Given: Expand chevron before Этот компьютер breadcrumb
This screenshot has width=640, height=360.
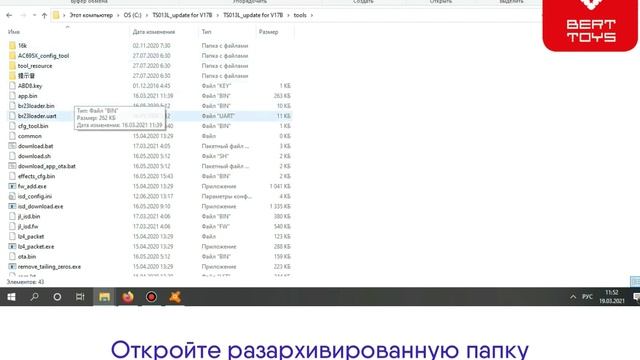Looking at the screenshot, I should (64, 15).
